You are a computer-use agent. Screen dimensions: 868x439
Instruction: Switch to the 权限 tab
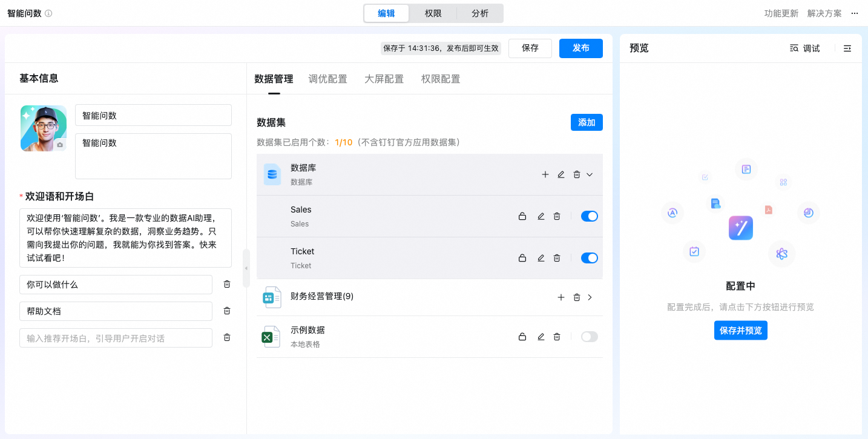(x=433, y=13)
